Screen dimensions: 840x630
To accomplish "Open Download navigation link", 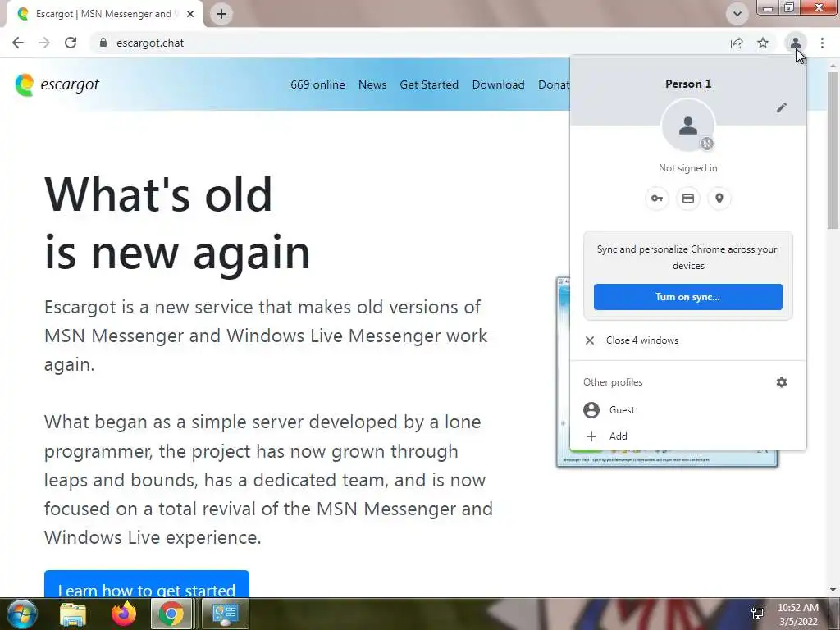I will click(x=498, y=84).
